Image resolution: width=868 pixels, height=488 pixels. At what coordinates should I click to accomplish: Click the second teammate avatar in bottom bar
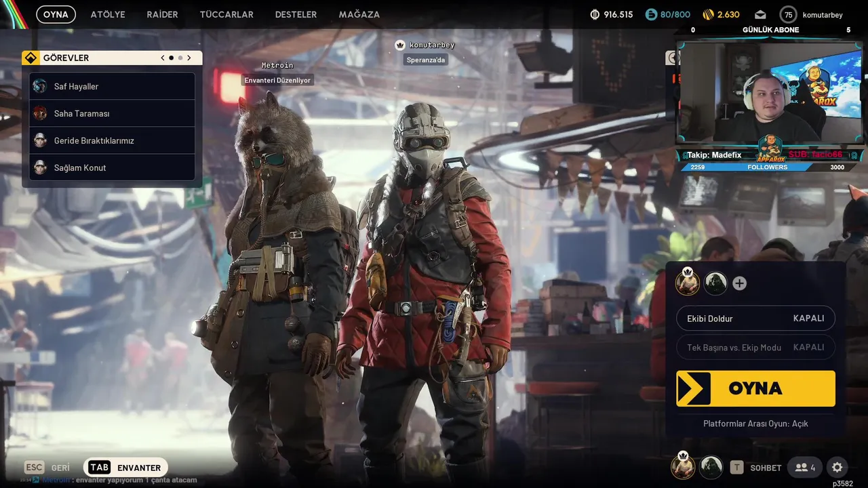(x=711, y=467)
